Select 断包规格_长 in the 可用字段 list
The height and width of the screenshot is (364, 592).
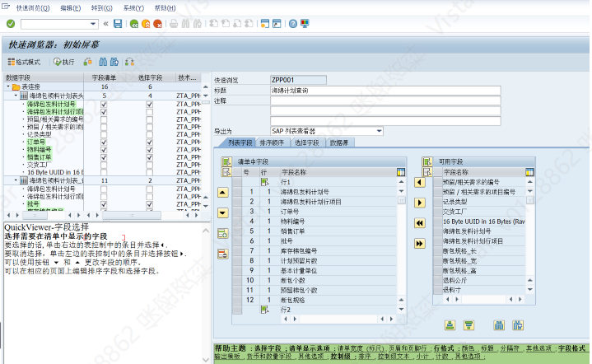(x=478, y=250)
